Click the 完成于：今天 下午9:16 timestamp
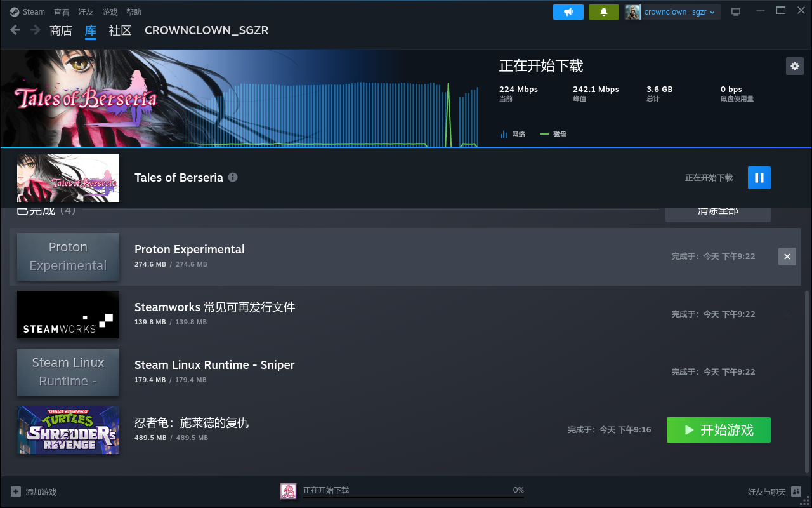 pos(610,430)
